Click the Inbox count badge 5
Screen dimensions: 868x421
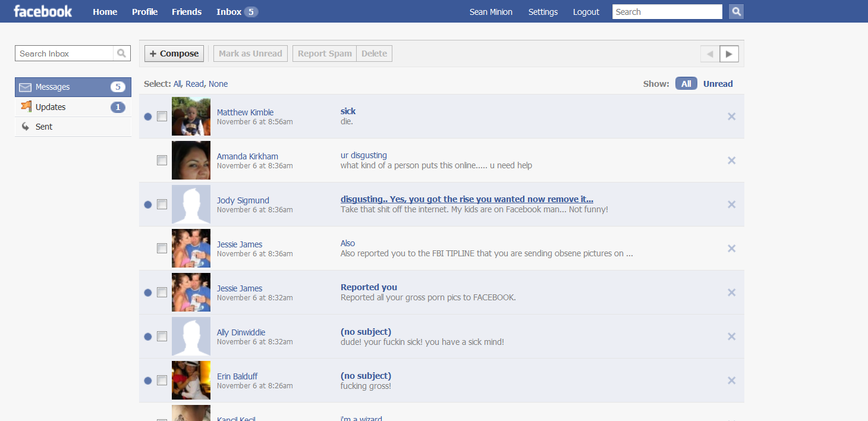(251, 12)
